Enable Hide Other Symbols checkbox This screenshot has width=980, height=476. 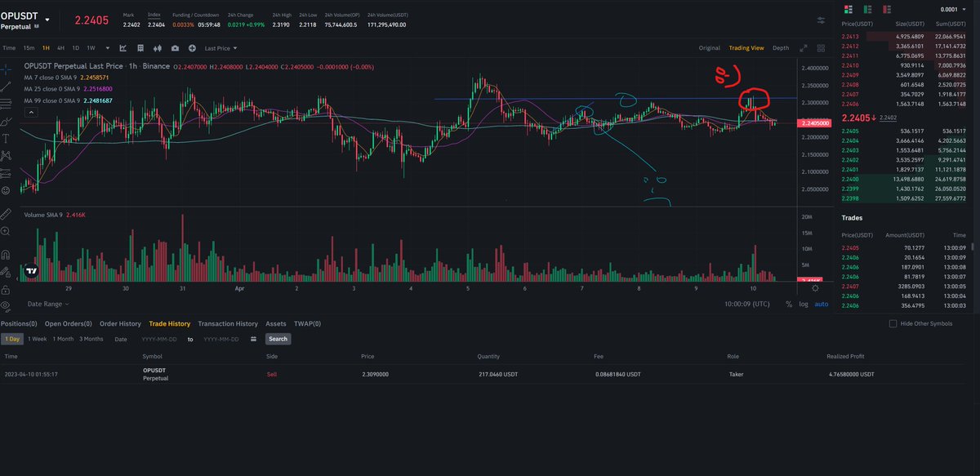893,324
